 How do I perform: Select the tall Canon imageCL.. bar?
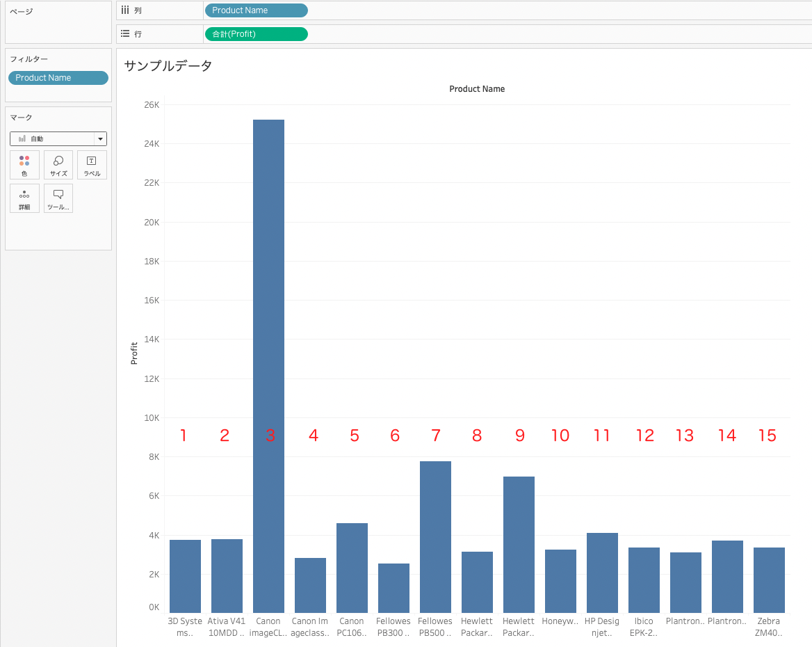point(269,366)
